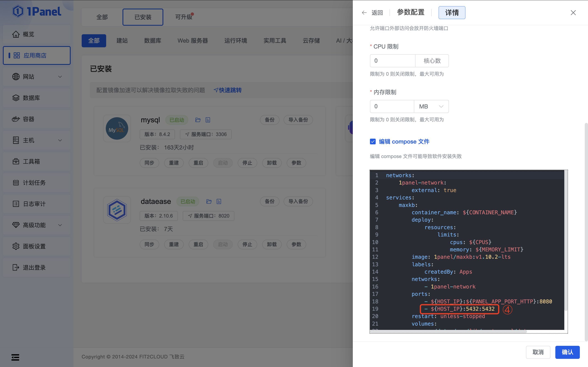Click the 确认 button
This screenshot has height=367, width=588.
(x=567, y=352)
